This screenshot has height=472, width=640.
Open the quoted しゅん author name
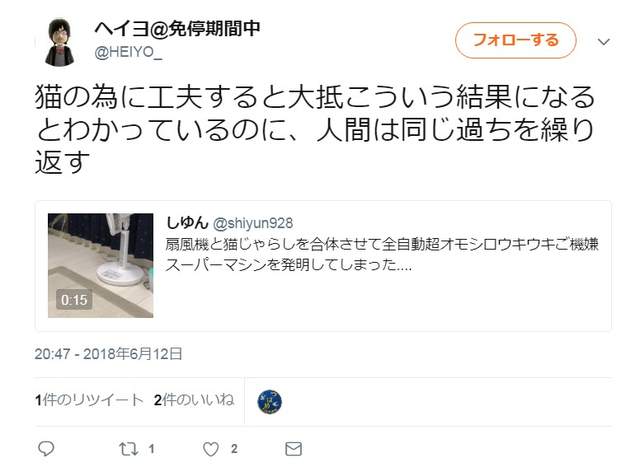(187, 223)
